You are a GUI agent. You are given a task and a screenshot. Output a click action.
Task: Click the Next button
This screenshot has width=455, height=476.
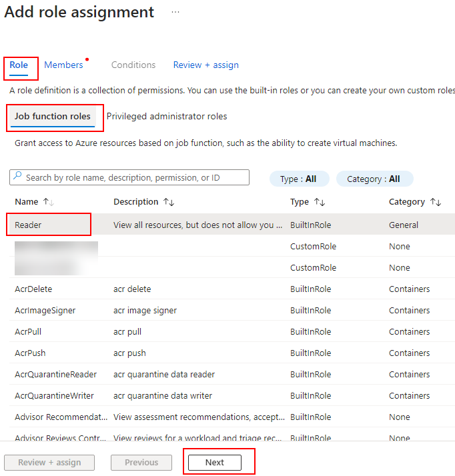[215, 463]
